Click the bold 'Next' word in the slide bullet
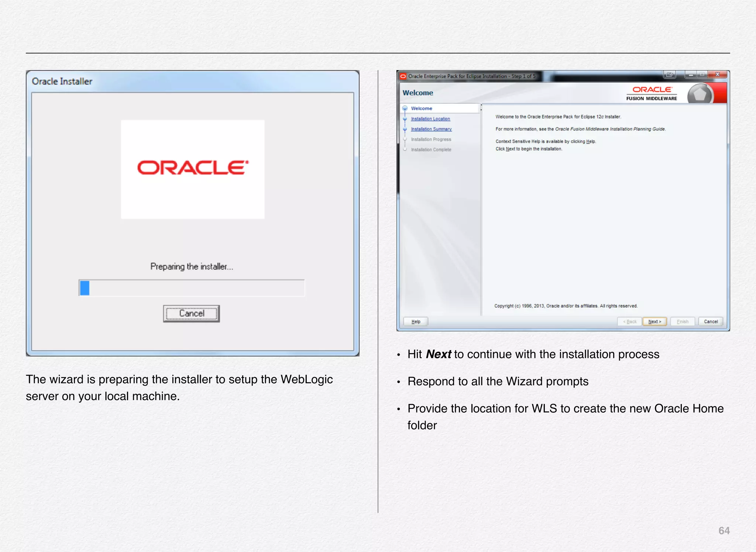756x552 pixels. (438, 354)
